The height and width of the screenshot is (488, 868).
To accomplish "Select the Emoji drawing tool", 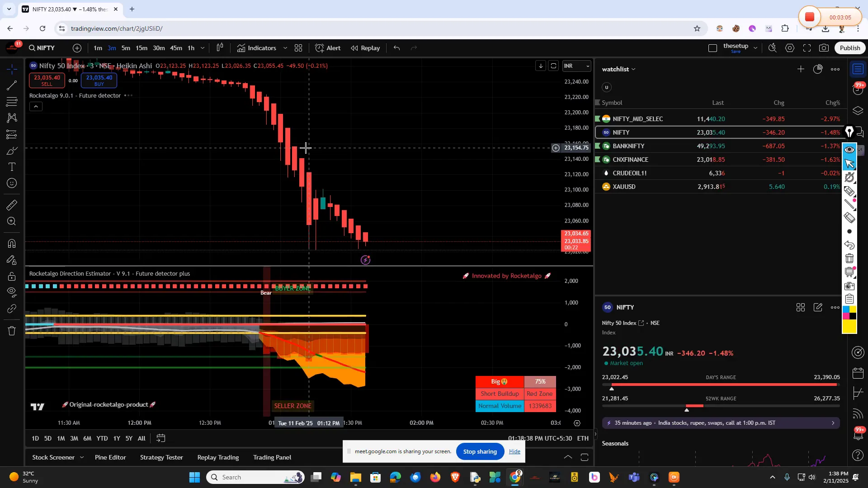I will click(12, 183).
